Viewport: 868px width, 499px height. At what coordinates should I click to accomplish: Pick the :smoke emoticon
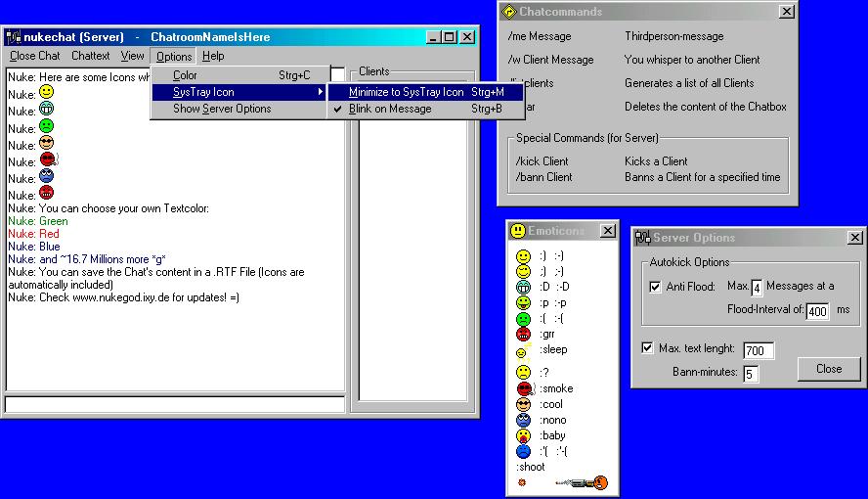click(x=524, y=388)
